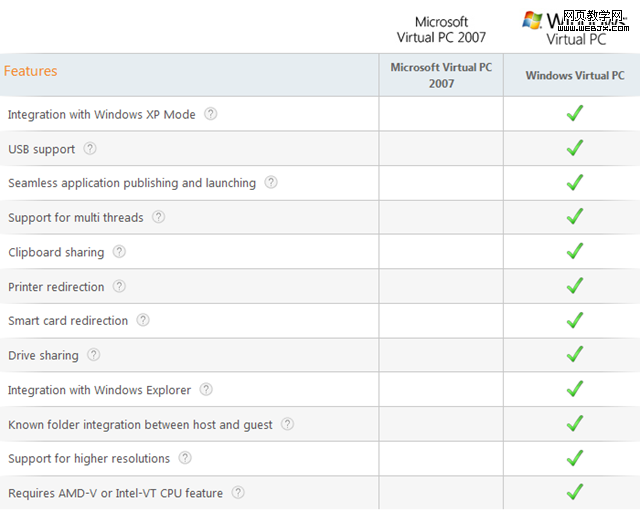Click the help icon next to USB support
The image size is (640, 511).
coord(90,149)
